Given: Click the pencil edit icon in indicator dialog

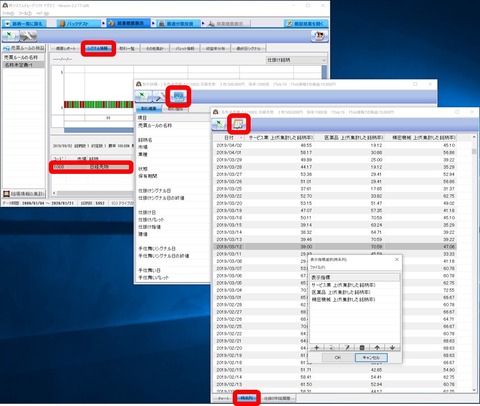Looking at the screenshot, I should pyautogui.click(x=347, y=348).
